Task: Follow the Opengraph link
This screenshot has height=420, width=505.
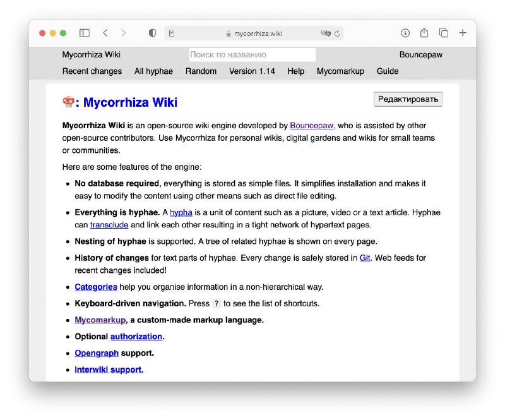Action: click(97, 353)
